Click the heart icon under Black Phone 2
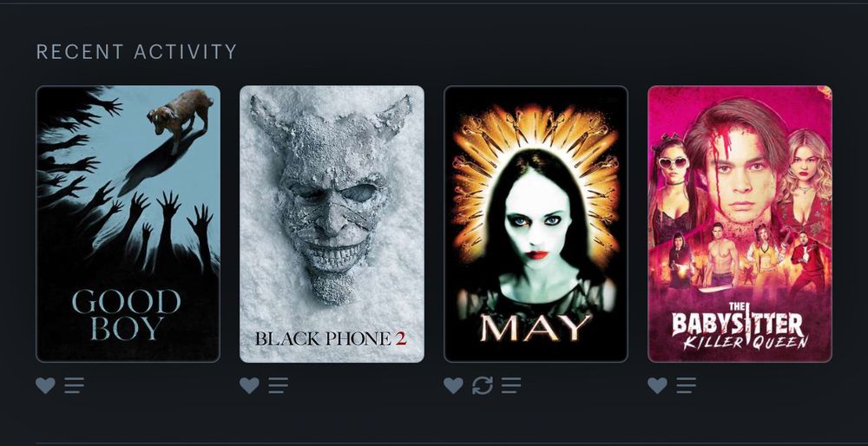This screenshot has height=446, width=868. [x=249, y=385]
